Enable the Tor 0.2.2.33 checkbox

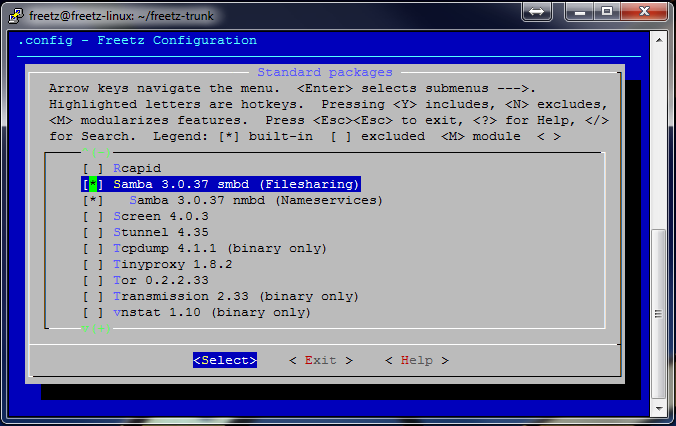[93, 280]
